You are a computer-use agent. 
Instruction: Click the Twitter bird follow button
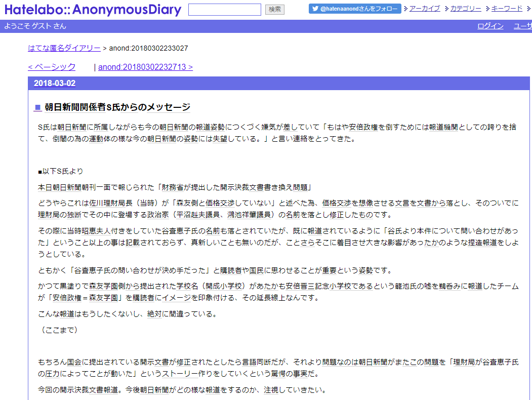355,9
